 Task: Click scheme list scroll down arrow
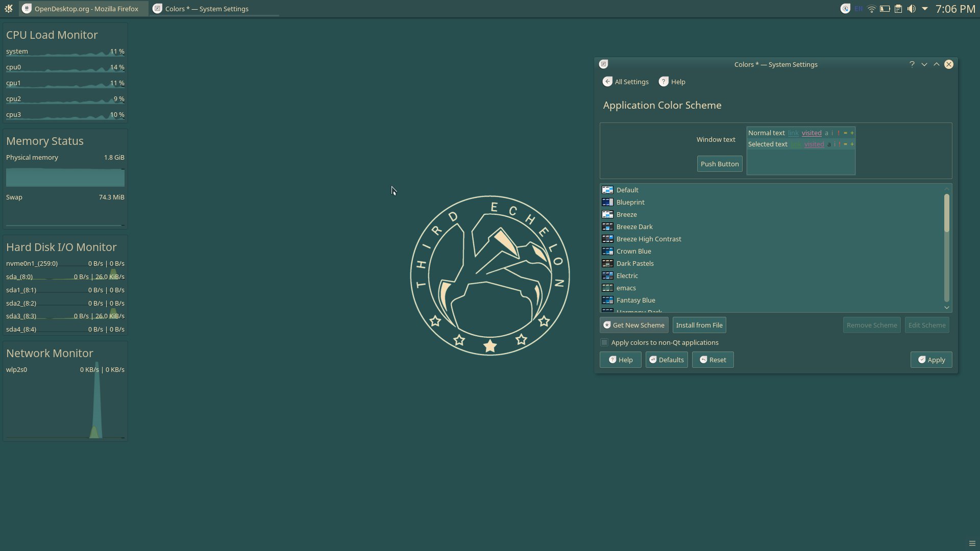[x=947, y=307]
